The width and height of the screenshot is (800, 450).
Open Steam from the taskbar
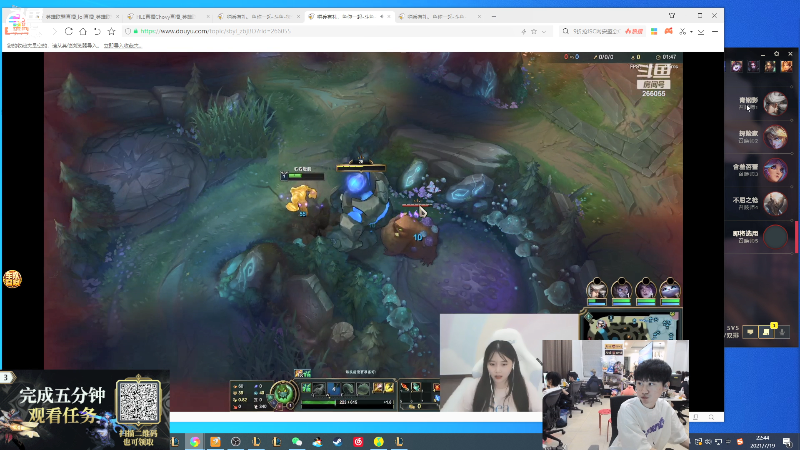pos(338,441)
